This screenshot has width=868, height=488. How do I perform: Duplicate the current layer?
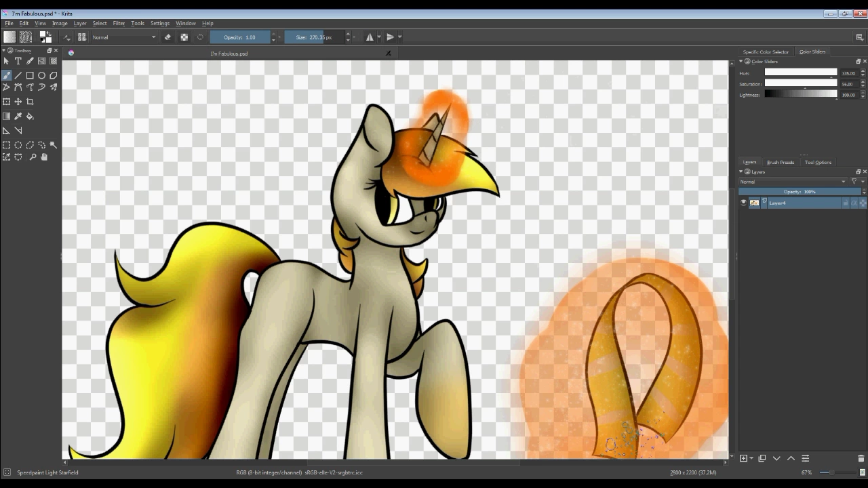[762, 459]
